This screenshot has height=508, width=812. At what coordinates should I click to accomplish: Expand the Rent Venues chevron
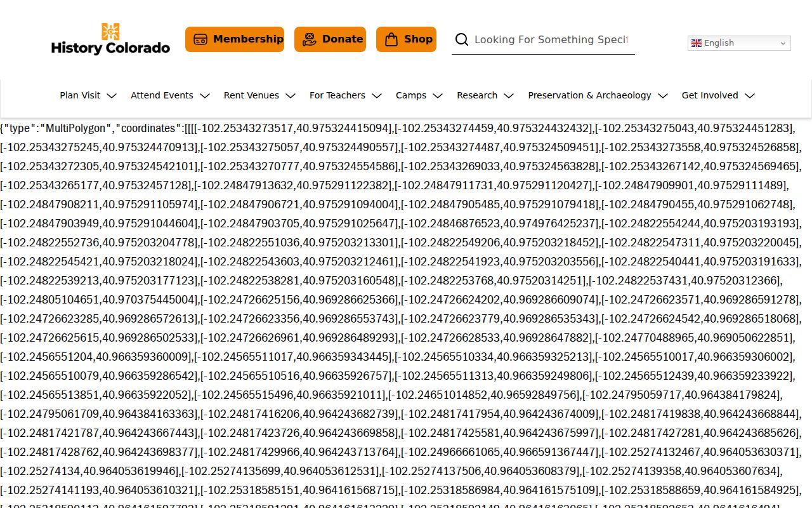291,96
